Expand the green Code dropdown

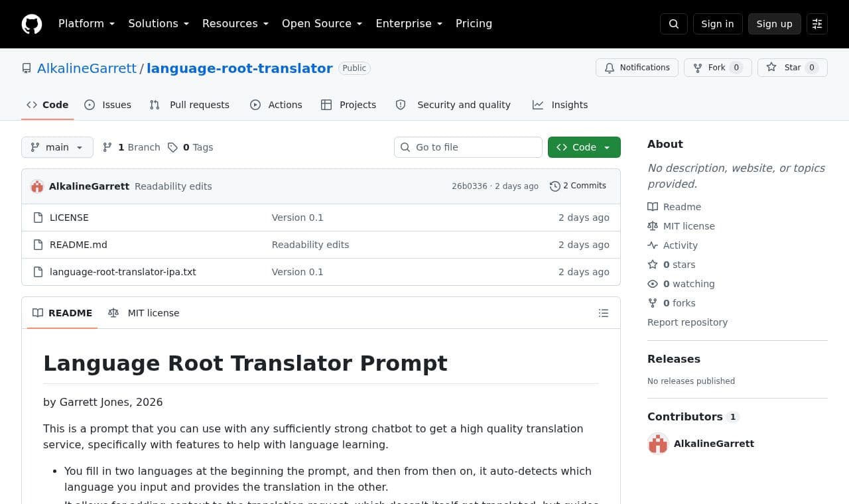(584, 147)
